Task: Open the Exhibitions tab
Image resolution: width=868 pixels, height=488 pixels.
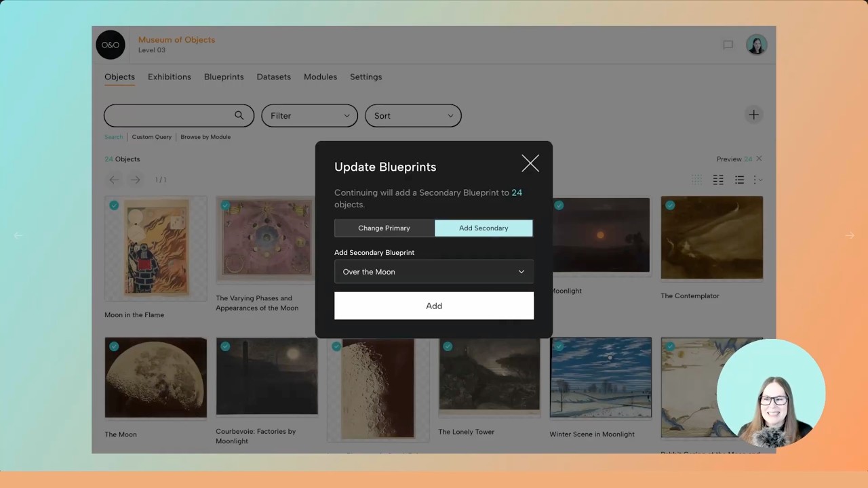Action: [170, 77]
